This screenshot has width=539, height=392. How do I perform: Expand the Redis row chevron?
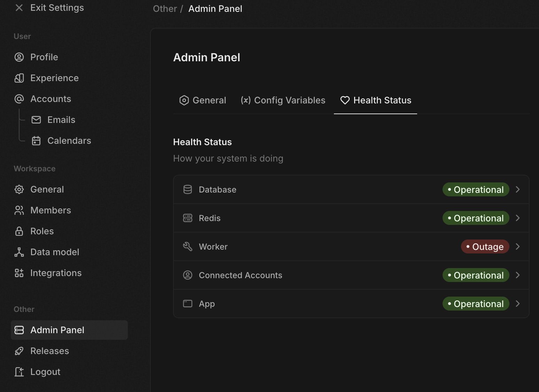(518, 218)
